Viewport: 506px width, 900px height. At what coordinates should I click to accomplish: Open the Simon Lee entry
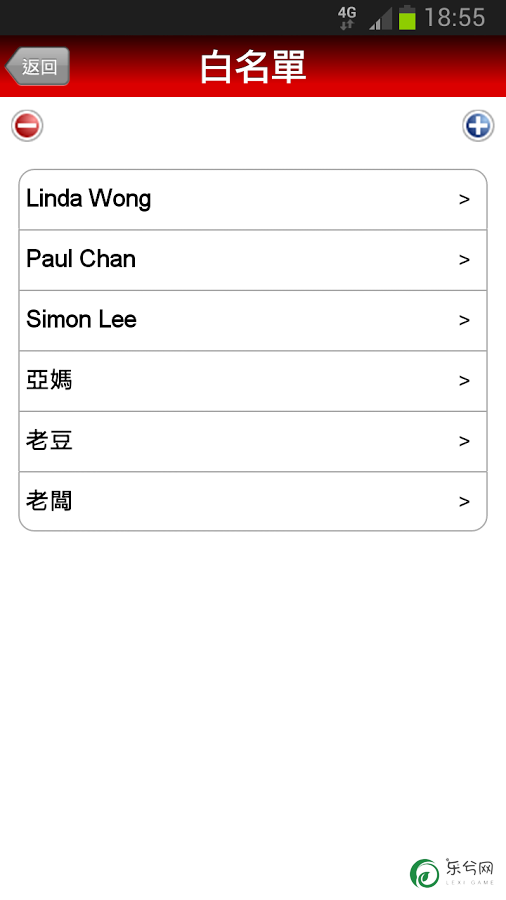(253, 320)
